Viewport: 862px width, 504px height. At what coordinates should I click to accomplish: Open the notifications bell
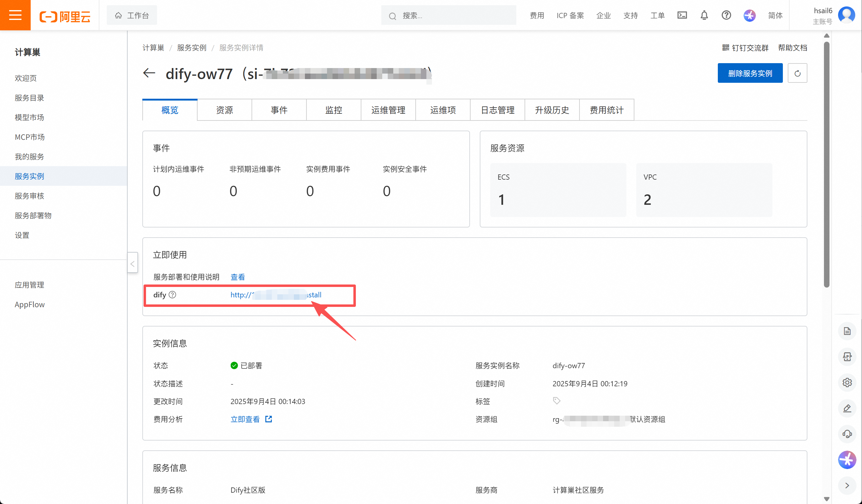pos(704,15)
